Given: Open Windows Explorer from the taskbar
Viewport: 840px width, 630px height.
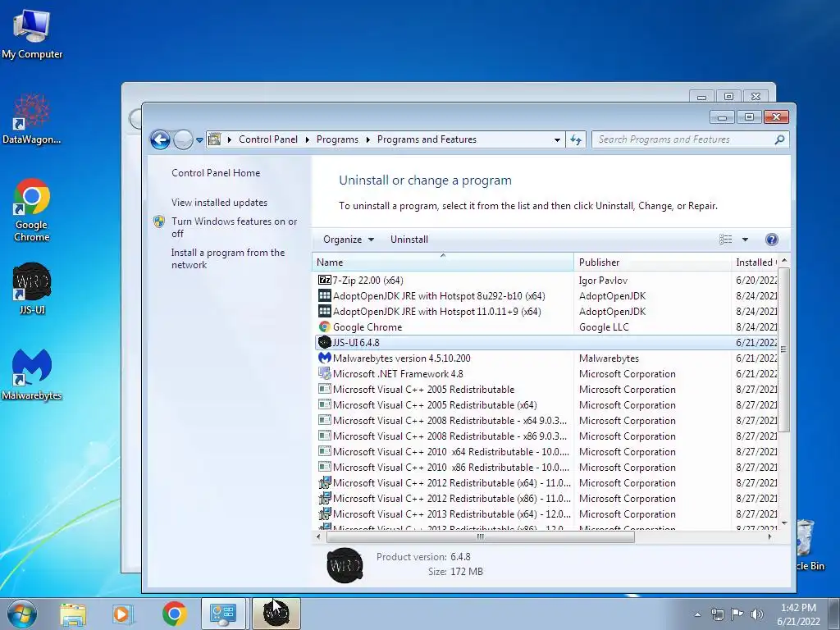Looking at the screenshot, I should tap(72, 614).
